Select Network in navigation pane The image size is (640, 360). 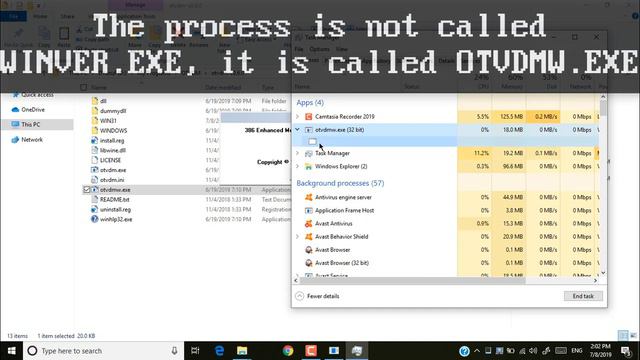27,140
